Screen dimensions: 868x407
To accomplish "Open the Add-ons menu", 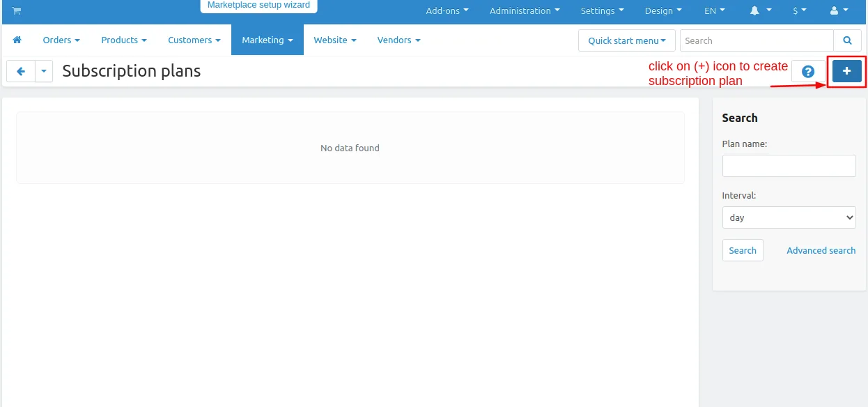I will click(x=447, y=10).
